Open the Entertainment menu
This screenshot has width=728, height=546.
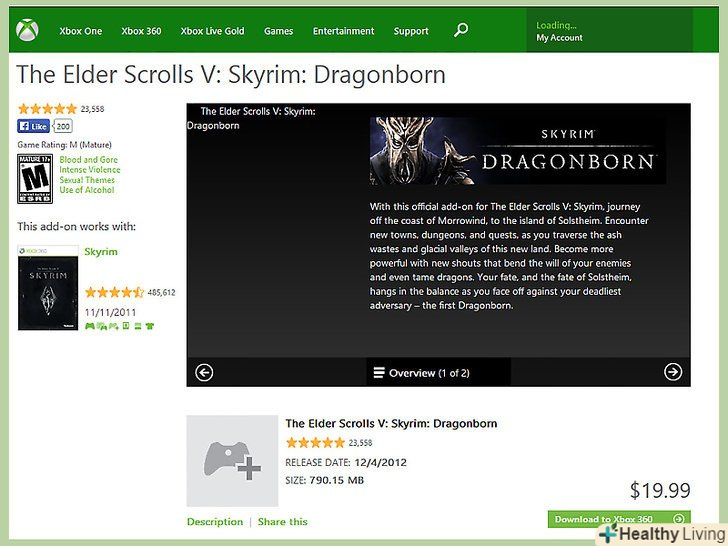[344, 31]
